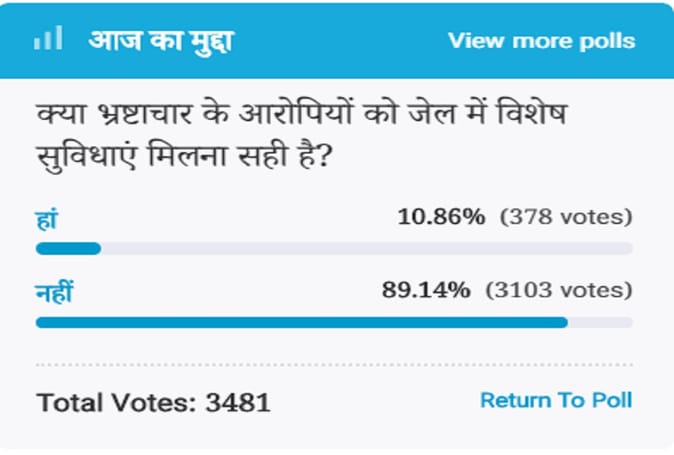Click the blue poll header banner

pos(337,41)
